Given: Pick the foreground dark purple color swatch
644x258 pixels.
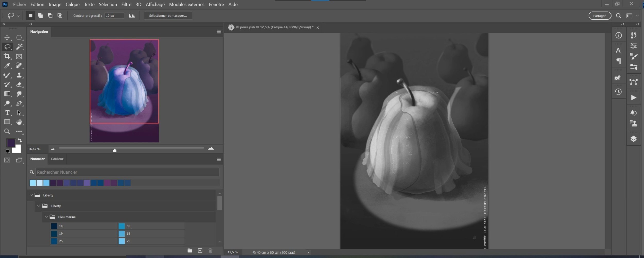Looking at the screenshot, I should [10, 143].
